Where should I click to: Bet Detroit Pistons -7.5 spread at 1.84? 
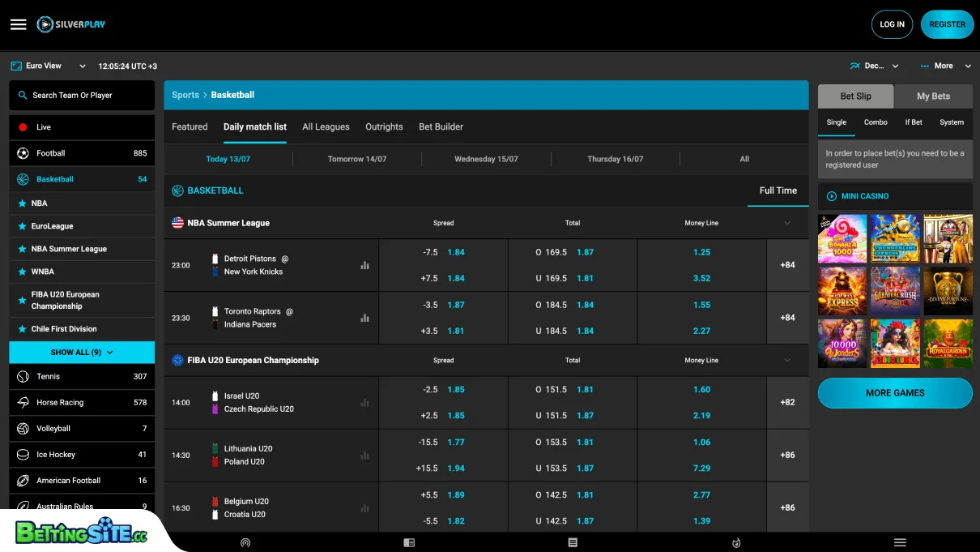click(x=443, y=252)
